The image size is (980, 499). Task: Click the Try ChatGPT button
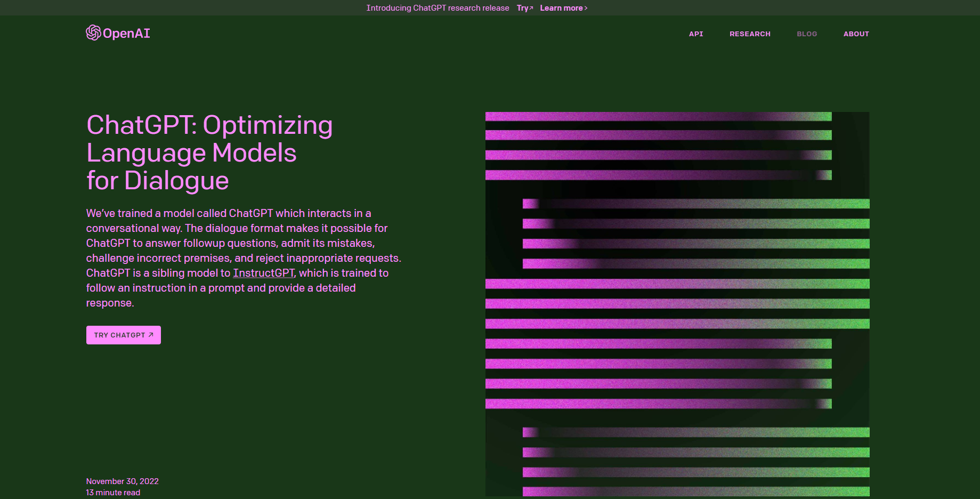tap(124, 335)
